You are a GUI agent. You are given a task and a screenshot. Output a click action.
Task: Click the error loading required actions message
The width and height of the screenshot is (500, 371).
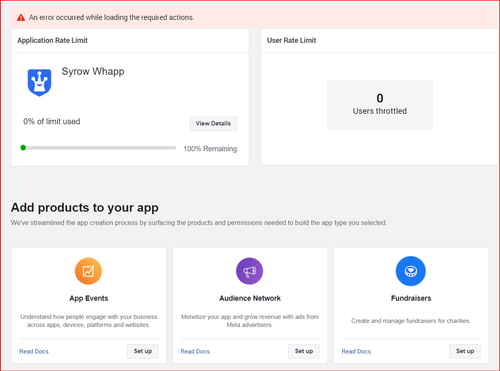click(111, 17)
